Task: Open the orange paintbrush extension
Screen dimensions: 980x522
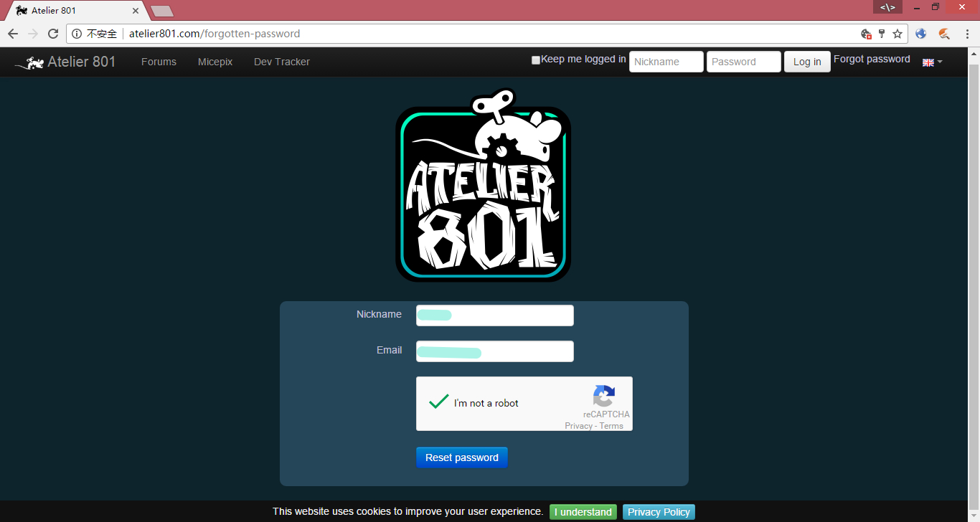Action: 944,34
